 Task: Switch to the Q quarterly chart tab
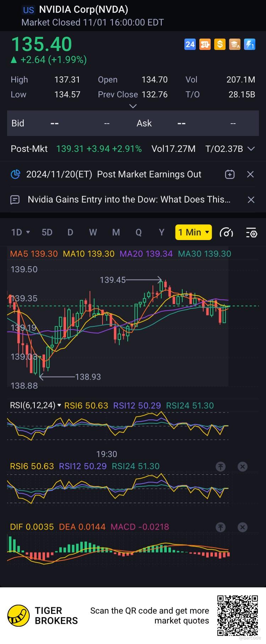point(139,232)
